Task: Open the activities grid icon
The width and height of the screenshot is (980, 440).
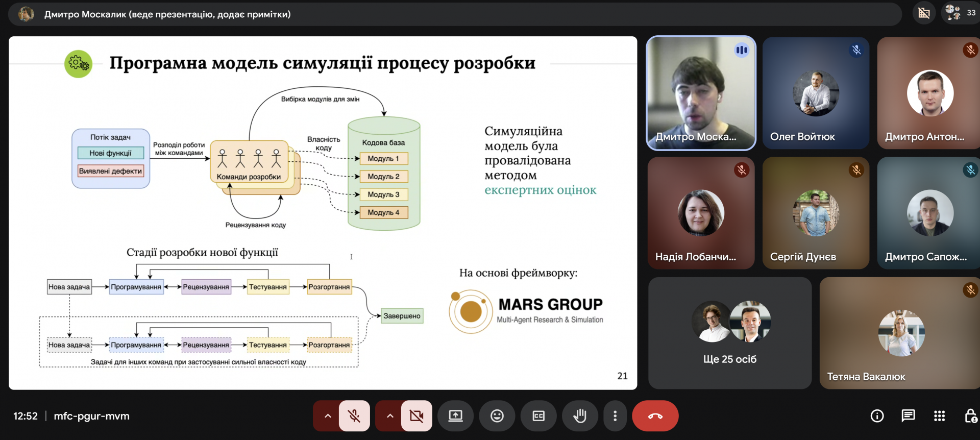Action: (939, 416)
